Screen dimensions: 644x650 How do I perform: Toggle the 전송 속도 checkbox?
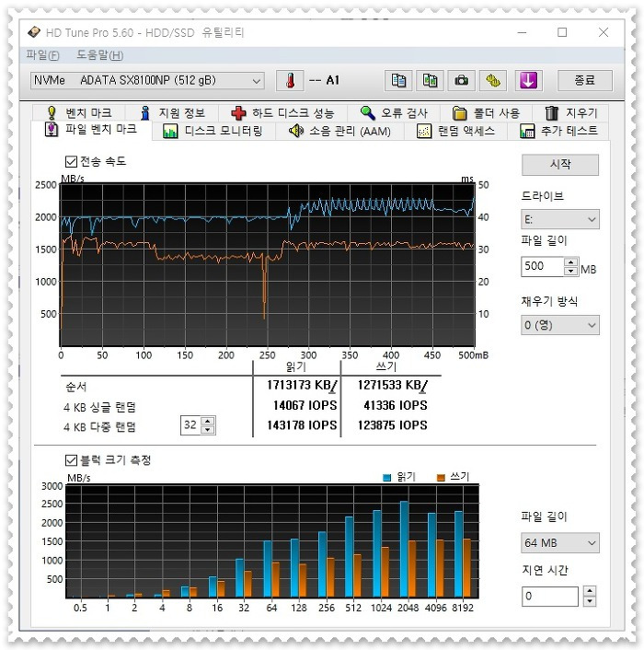71,162
